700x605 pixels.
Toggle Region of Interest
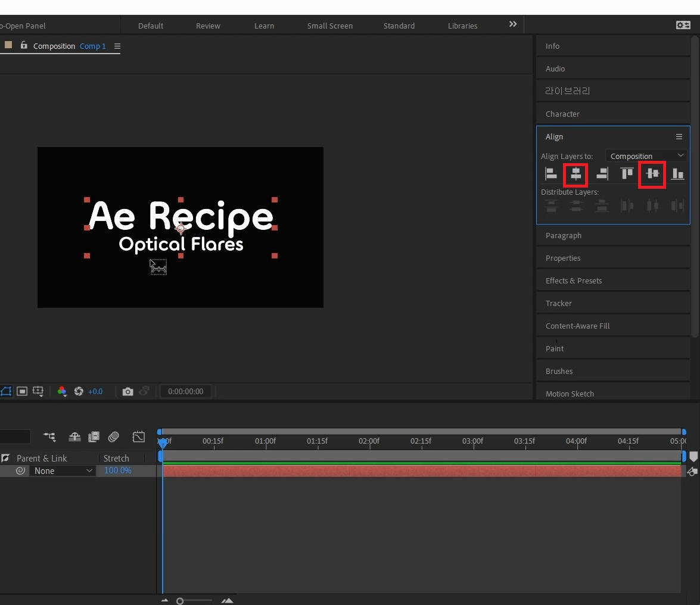[22, 391]
